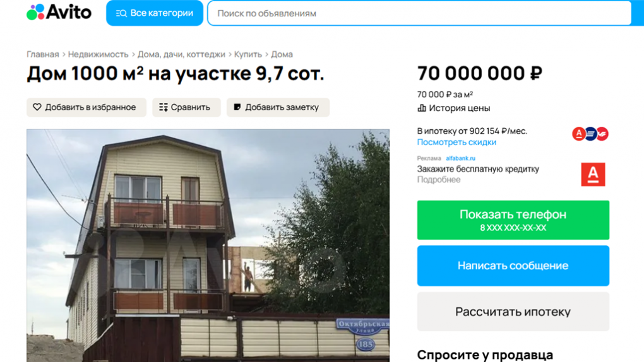Screen dimensions: 644x362
Task: Open the Все категории menu
Action: [x=155, y=13]
